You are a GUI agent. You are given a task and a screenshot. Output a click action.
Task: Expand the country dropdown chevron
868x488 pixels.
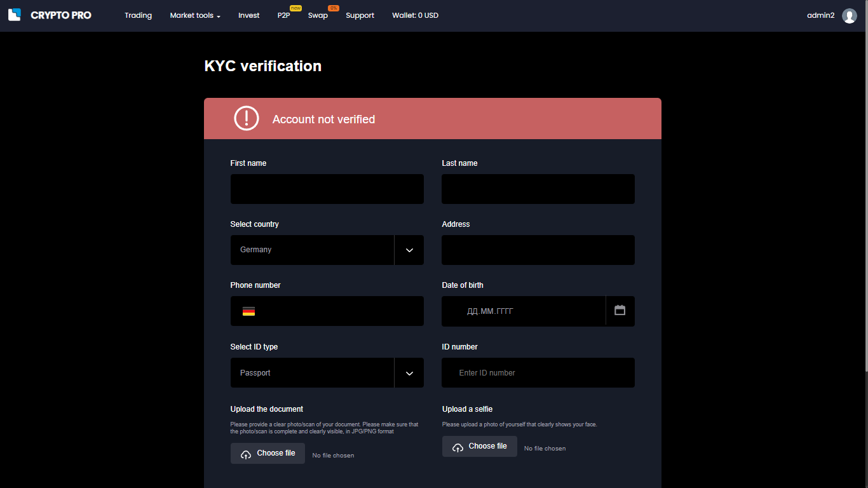pyautogui.click(x=409, y=250)
